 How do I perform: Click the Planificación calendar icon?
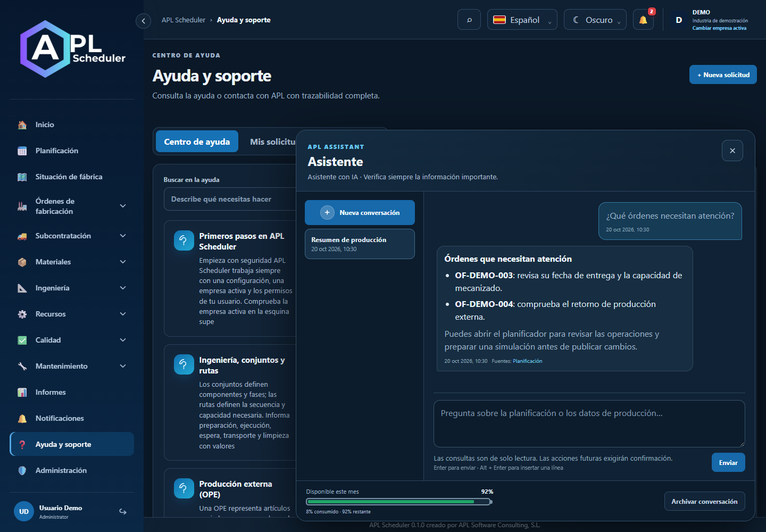[x=22, y=151]
